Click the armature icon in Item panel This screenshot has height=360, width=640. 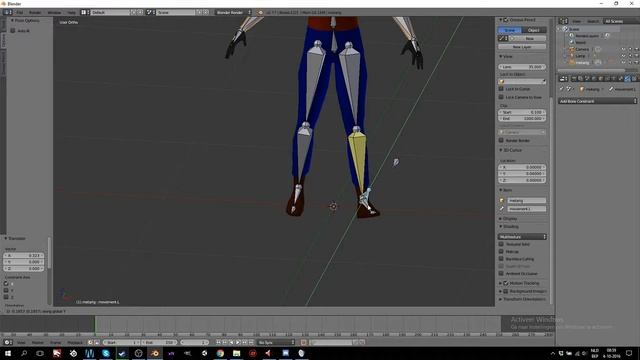[x=502, y=200]
